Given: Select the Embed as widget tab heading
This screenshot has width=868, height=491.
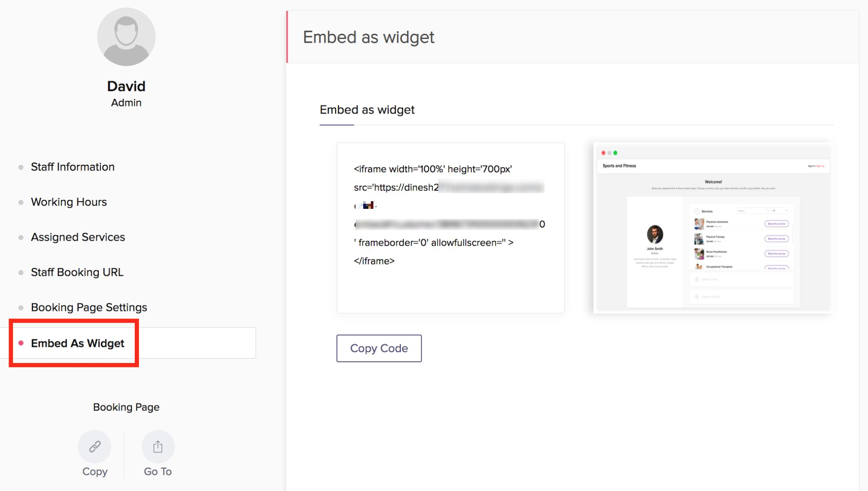Looking at the screenshot, I should coord(367,110).
